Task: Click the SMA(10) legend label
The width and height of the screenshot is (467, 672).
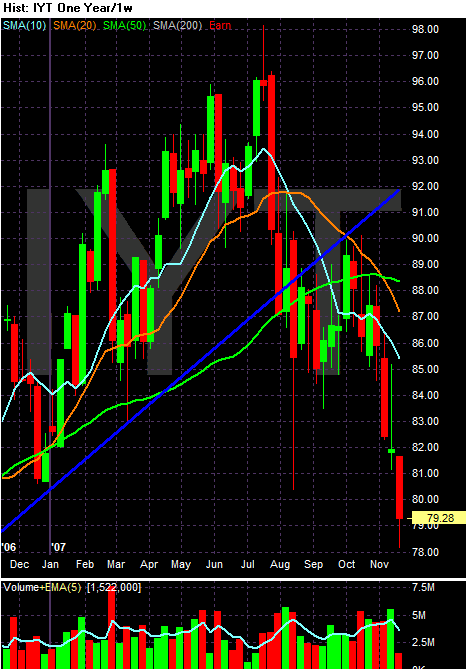Action: click(25, 26)
